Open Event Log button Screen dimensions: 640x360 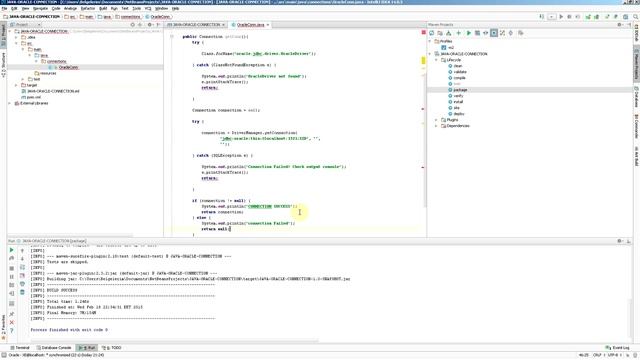pyautogui.click(x=618, y=348)
